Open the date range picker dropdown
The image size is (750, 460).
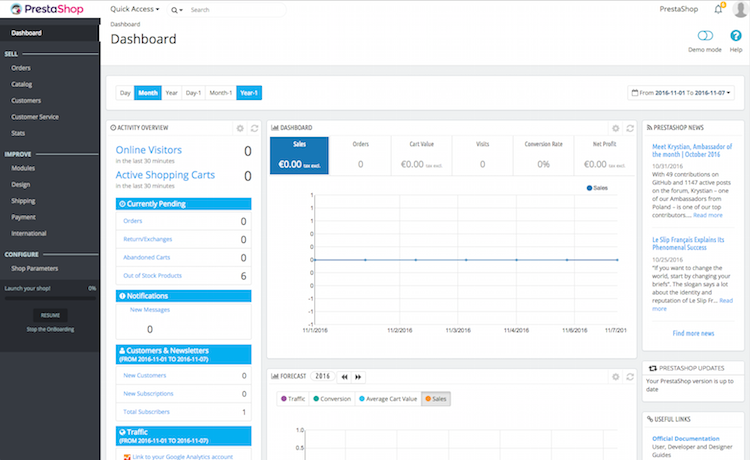[682, 93]
